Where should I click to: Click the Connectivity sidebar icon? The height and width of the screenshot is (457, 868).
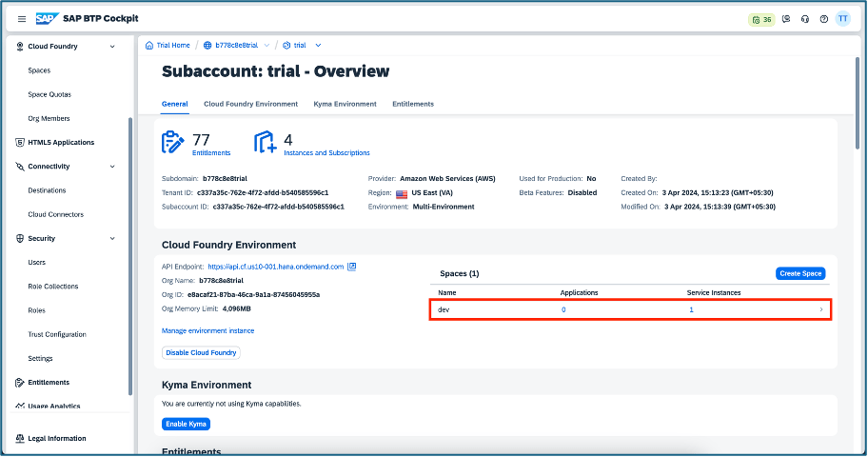[20, 167]
